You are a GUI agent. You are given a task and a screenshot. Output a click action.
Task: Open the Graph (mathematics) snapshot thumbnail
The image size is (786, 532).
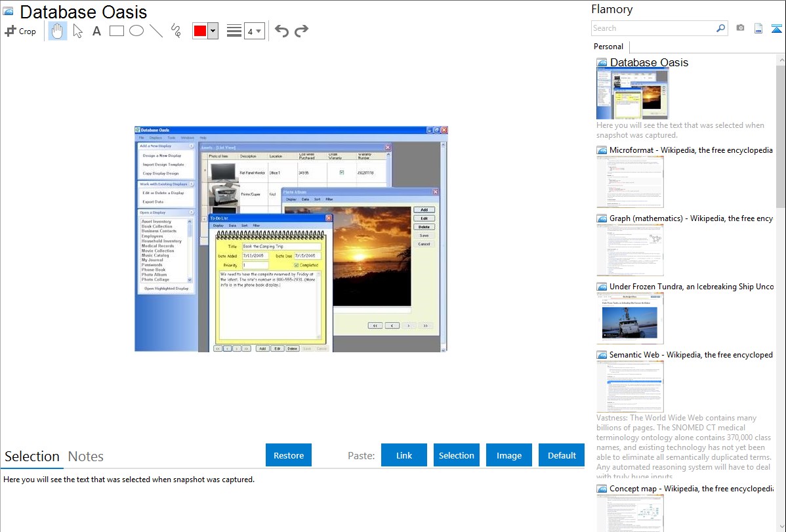(x=630, y=250)
